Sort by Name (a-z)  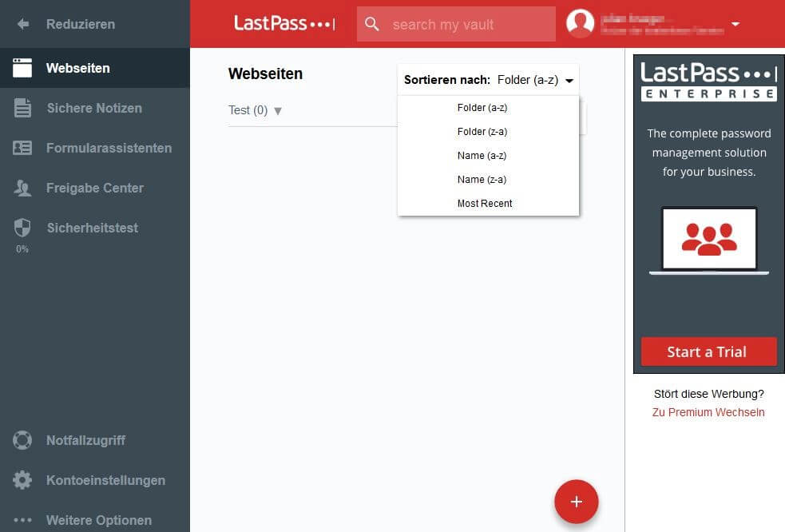click(x=482, y=156)
